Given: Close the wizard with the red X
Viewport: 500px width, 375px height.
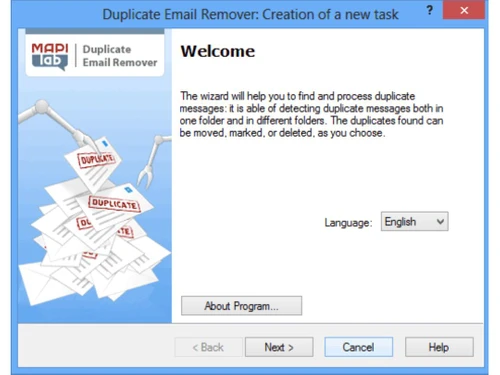Looking at the screenshot, I should tap(464, 10).
